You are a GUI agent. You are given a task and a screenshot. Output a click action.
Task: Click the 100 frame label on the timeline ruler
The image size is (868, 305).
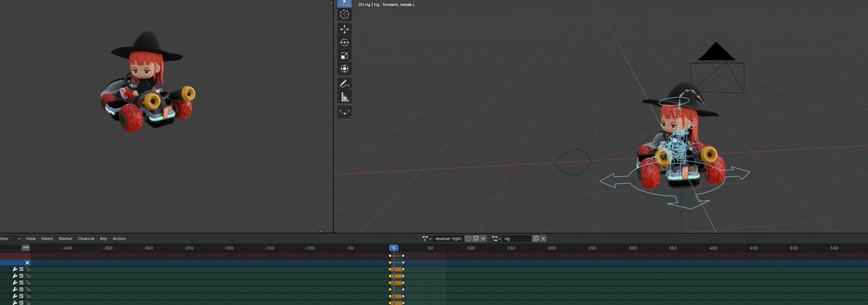tap(471, 248)
